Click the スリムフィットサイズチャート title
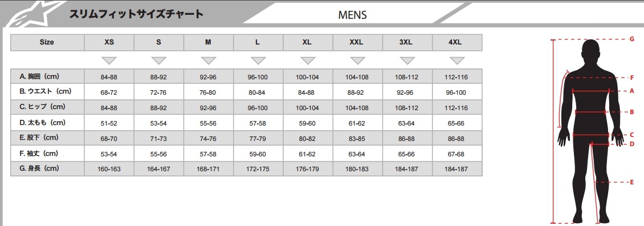 (136, 14)
